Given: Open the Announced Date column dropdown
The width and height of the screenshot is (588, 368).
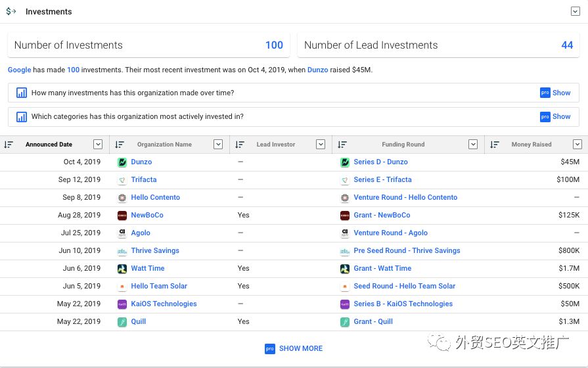Looking at the screenshot, I should (x=98, y=145).
